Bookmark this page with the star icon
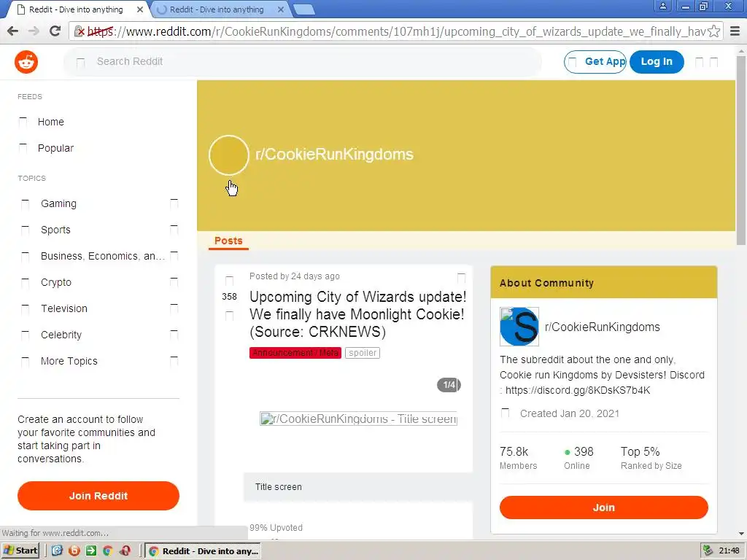Screen dimensions: 747x560 coord(713,31)
